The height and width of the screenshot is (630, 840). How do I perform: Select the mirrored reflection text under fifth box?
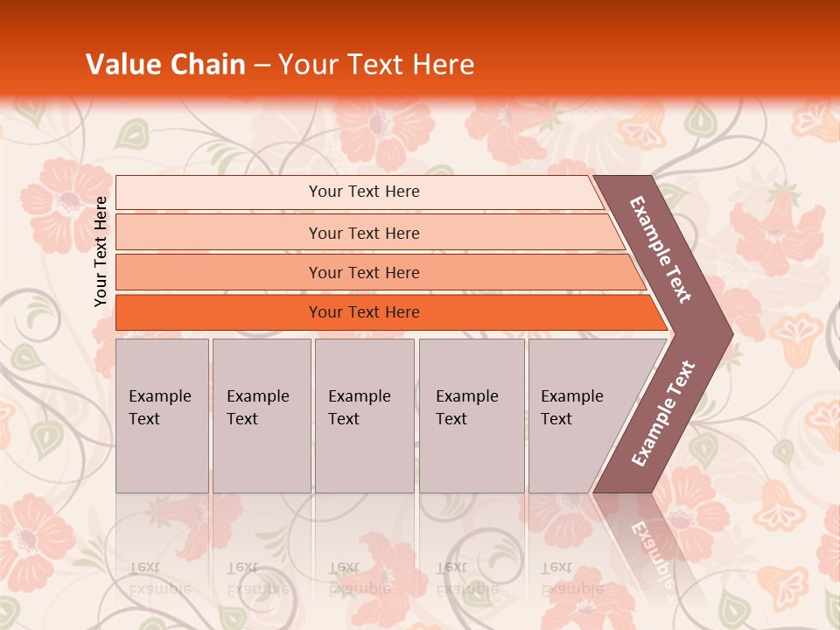(571, 578)
